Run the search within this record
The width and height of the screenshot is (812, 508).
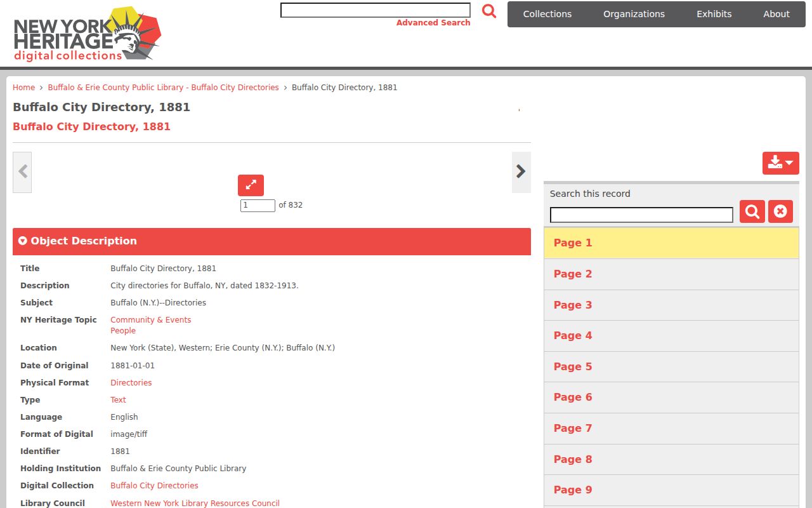(752, 211)
